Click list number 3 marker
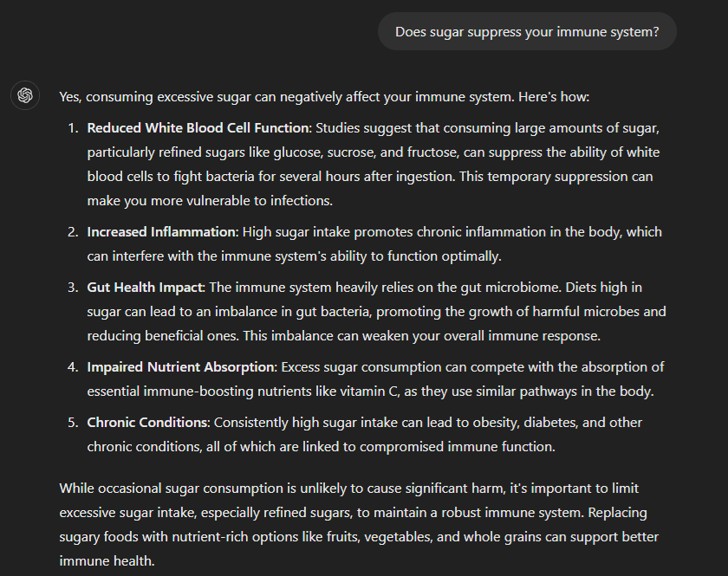Screen dimensions: 728x576 (72, 288)
